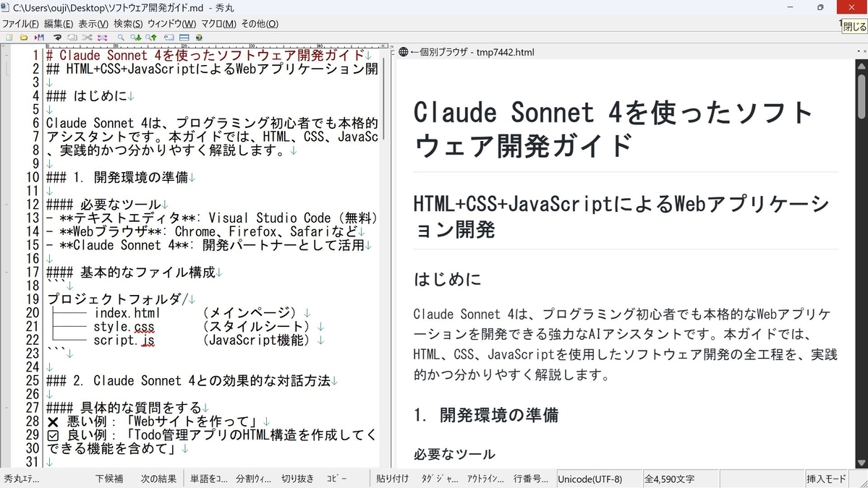Screen dimensions: 868x488
Task: Click the globe icon in browser pane header
Action: click(404, 52)
